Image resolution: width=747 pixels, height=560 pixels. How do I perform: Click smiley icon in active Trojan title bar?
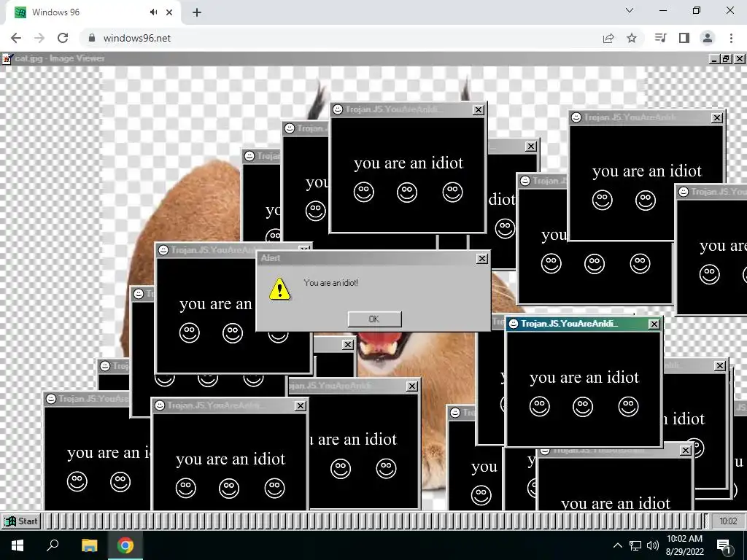[x=514, y=324]
